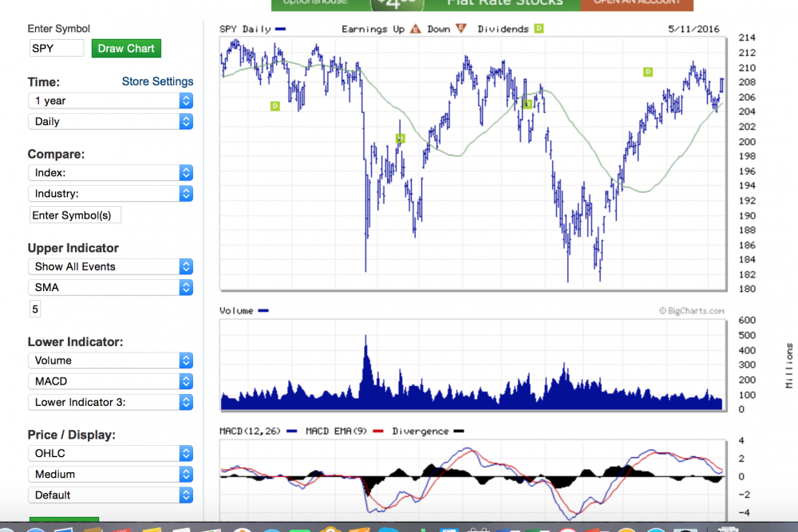Viewport: 798px width, 532px height.
Task: Expand the Daily frequency dropdown
Action: [x=111, y=121]
